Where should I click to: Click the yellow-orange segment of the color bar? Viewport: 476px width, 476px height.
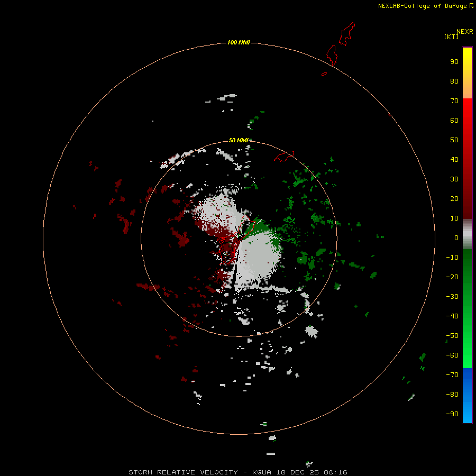tap(467, 73)
